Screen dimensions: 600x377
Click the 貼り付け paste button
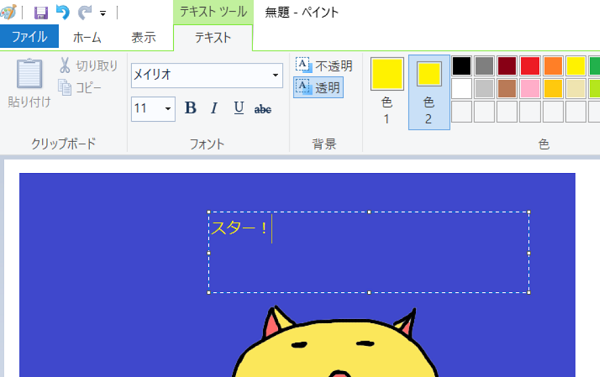click(29, 83)
